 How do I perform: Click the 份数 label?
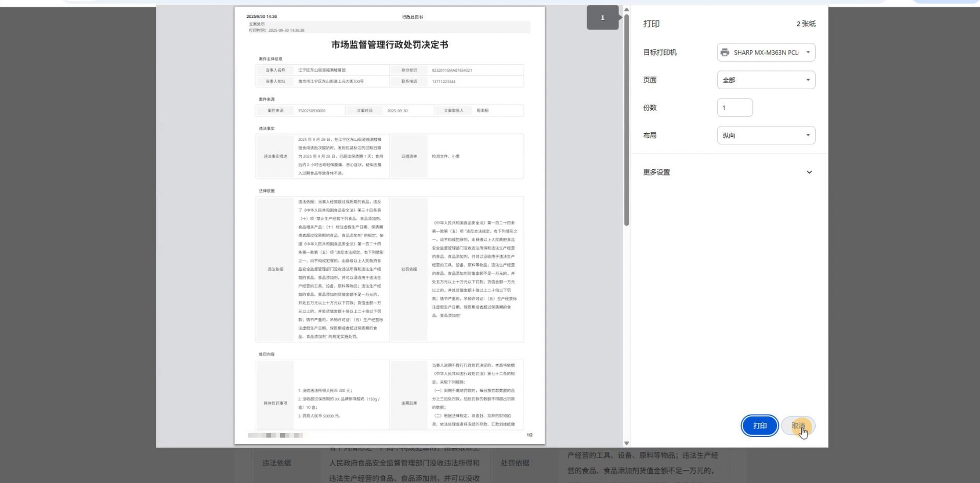[650, 108]
